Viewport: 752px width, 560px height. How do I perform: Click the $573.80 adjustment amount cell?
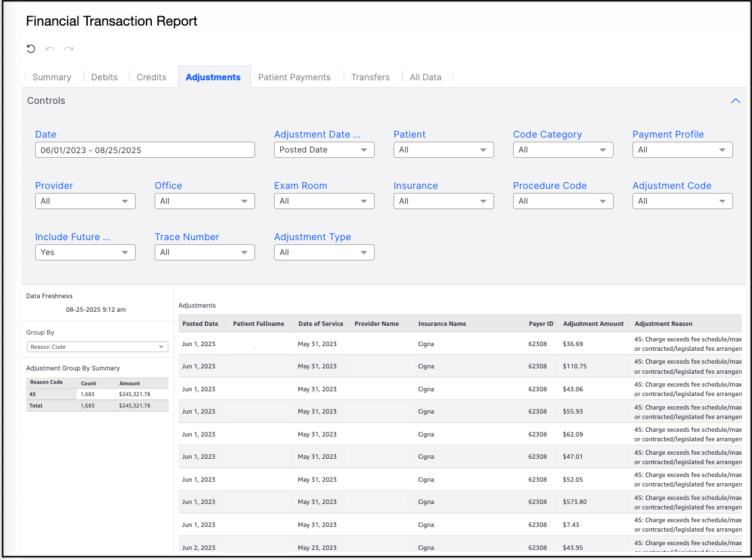pyautogui.click(x=574, y=502)
